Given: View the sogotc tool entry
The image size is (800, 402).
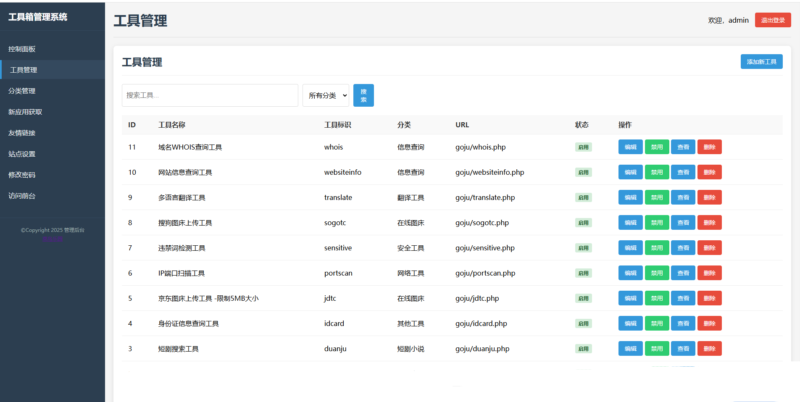Looking at the screenshot, I should pyautogui.click(x=683, y=222).
